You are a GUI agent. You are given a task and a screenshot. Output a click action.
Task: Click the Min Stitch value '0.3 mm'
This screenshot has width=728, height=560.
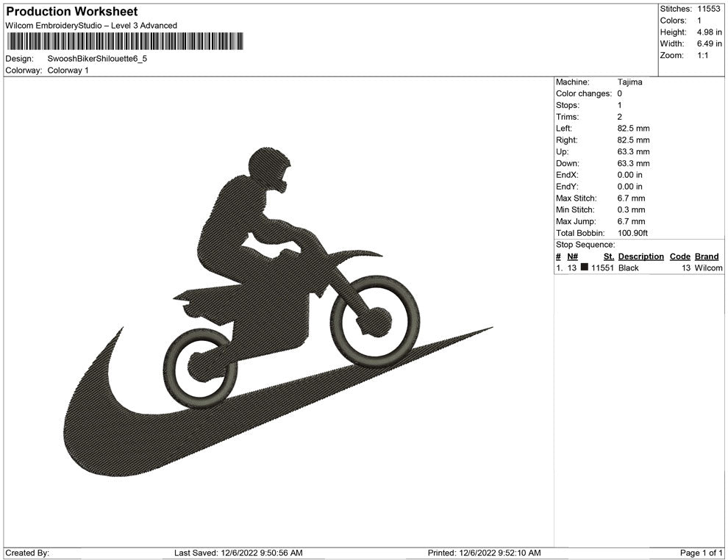631,209
